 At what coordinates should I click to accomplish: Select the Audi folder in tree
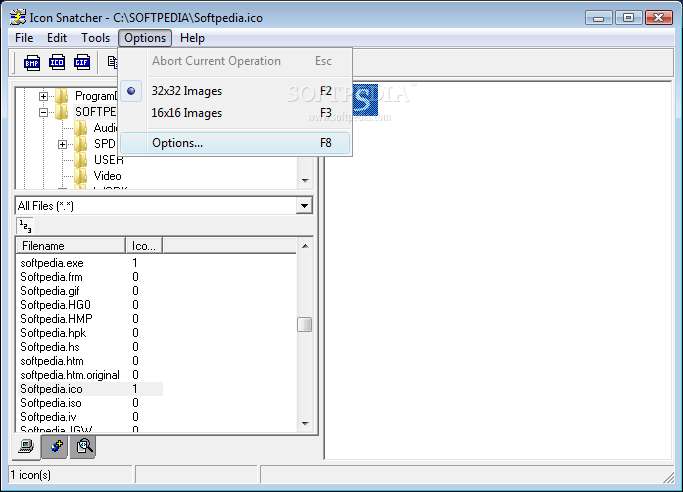click(x=105, y=128)
